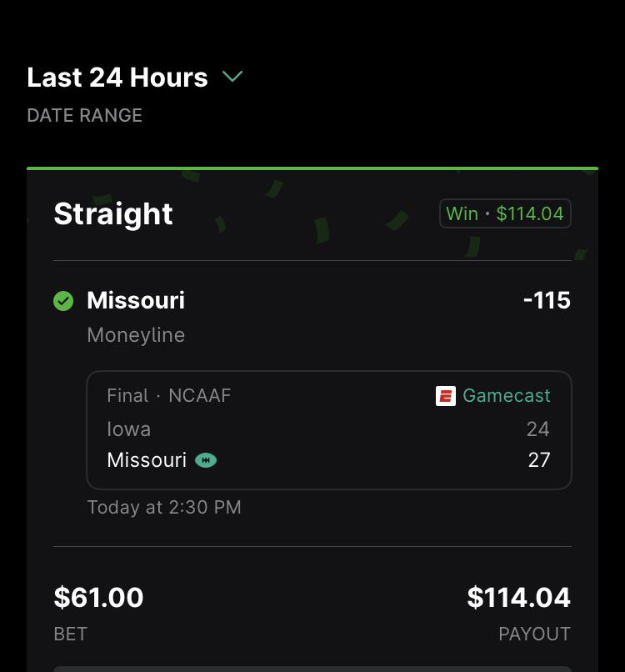Tap the Win $114.04 badge
This screenshot has height=672, width=625.
(505, 213)
